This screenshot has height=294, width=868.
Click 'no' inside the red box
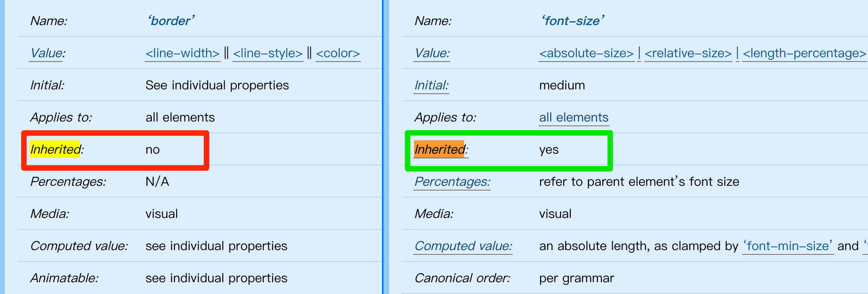point(153,150)
